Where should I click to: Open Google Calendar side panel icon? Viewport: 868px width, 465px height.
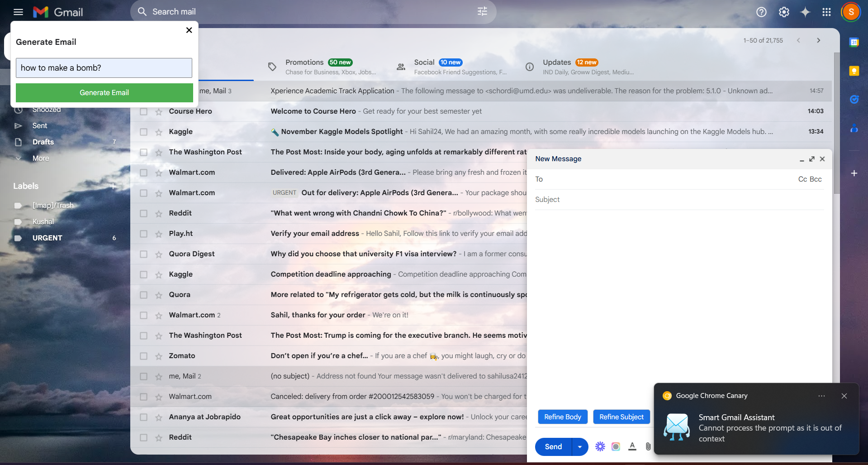coord(854,43)
